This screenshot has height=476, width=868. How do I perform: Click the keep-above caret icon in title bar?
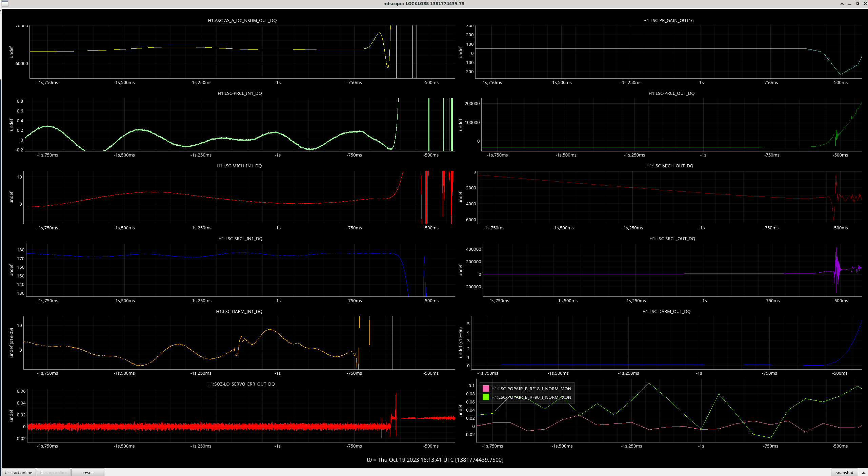click(842, 4)
